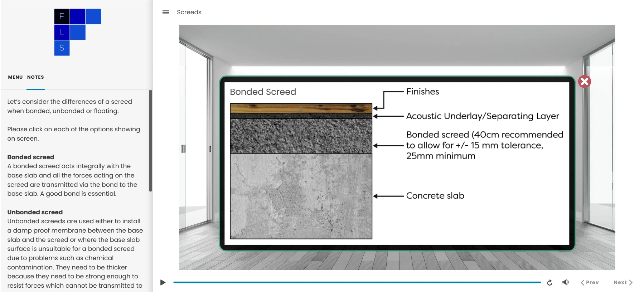Go to the previous slide with Prev

pyautogui.click(x=590, y=282)
